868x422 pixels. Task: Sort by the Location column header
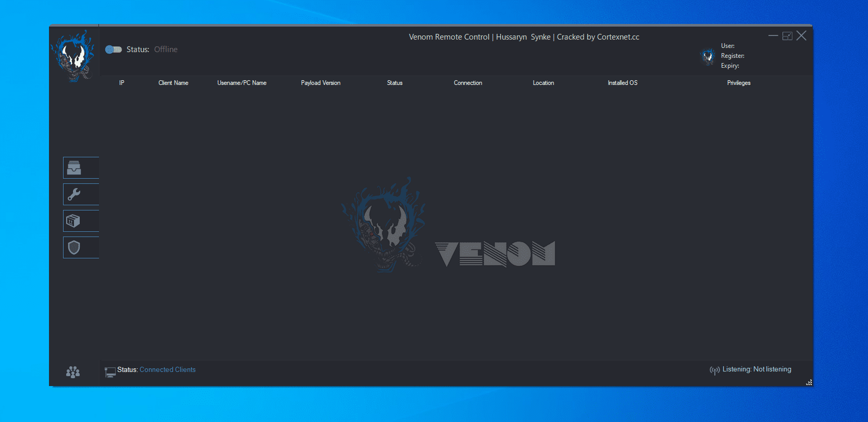[x=543, y=83]
